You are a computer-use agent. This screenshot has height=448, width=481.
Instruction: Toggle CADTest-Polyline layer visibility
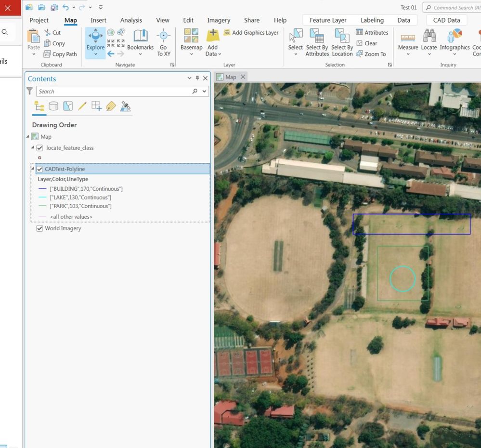click(x=40, y=169)
